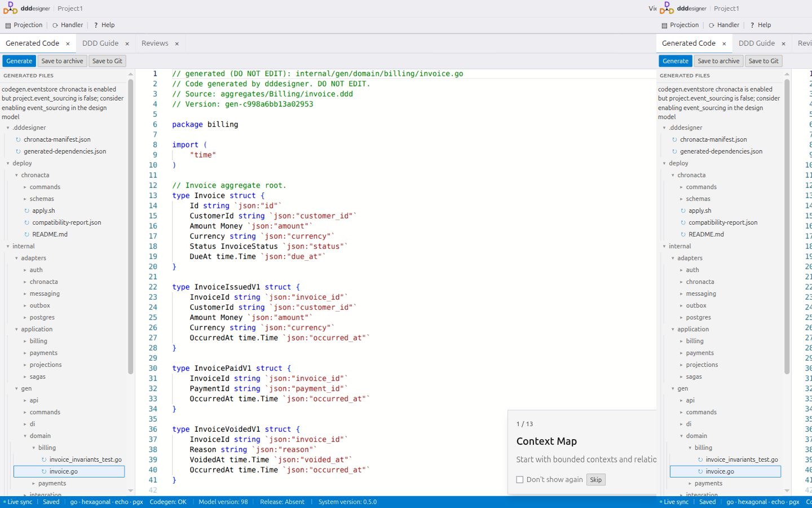
Task: Click the Handler refresh icon in the right window
Action: [x=712, y=25]
